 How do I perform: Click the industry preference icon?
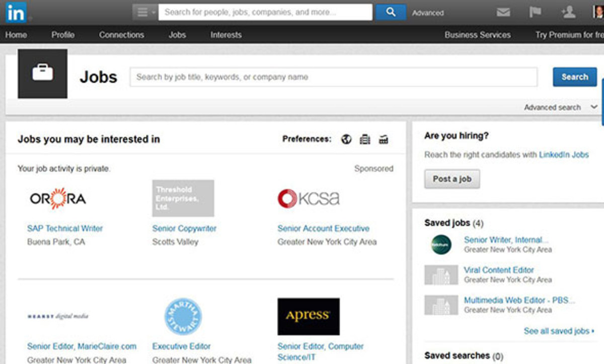point(384,140)
